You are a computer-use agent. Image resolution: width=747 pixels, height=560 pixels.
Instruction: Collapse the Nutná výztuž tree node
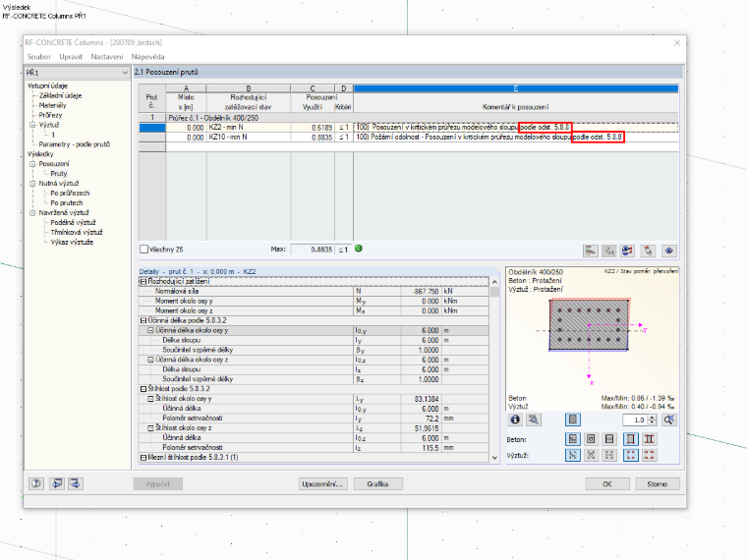pos(32,184)
